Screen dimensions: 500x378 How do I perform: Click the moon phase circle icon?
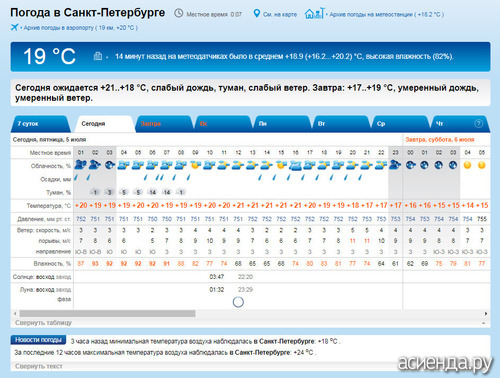pyautogui.click(x=238, y=302)
